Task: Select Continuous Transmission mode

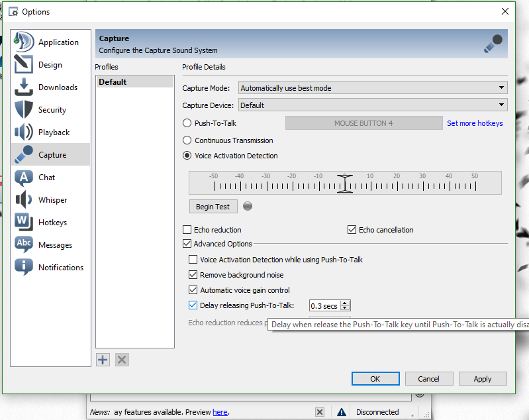Action: (187, 140)
